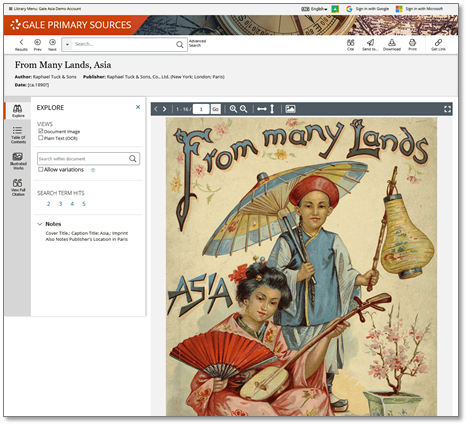Open the English language dropdown
This screenshot has width=468, height=426.
pyautogui.click(x=314, y=9)
